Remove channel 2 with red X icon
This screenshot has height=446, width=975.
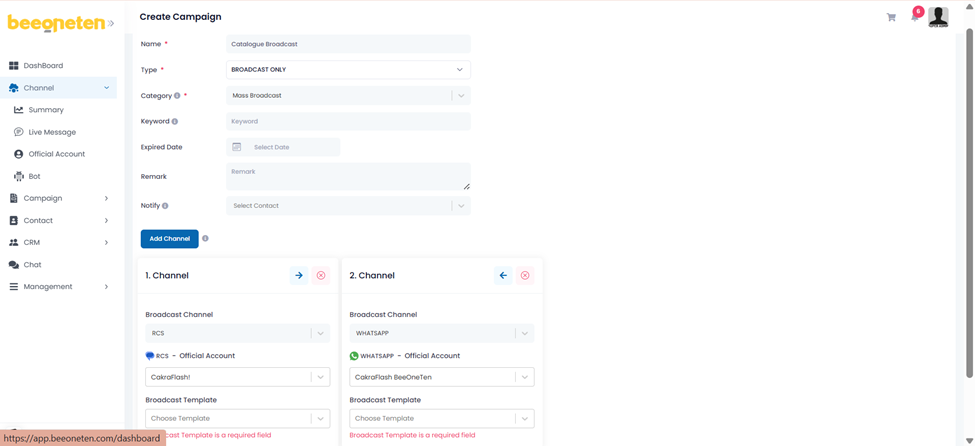[x=525, y=275]
